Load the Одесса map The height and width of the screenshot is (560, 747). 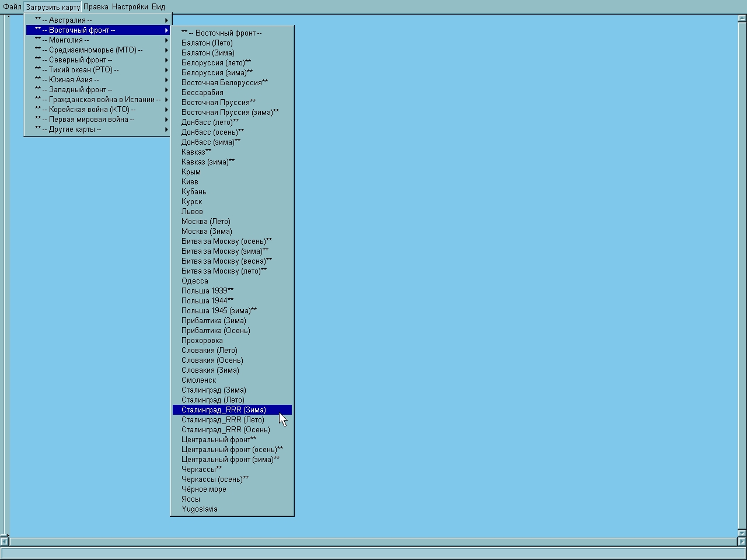[232, 281]
